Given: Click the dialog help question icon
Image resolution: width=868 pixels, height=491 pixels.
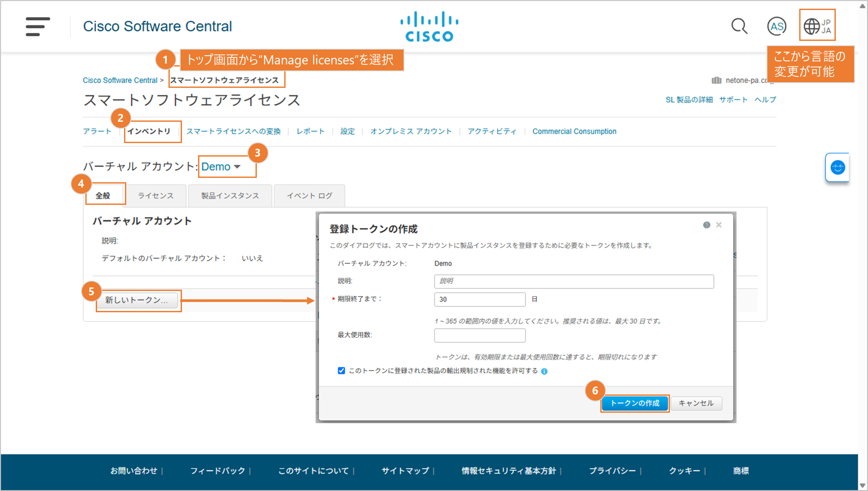Looking at the screenshot, I should 707,225.
